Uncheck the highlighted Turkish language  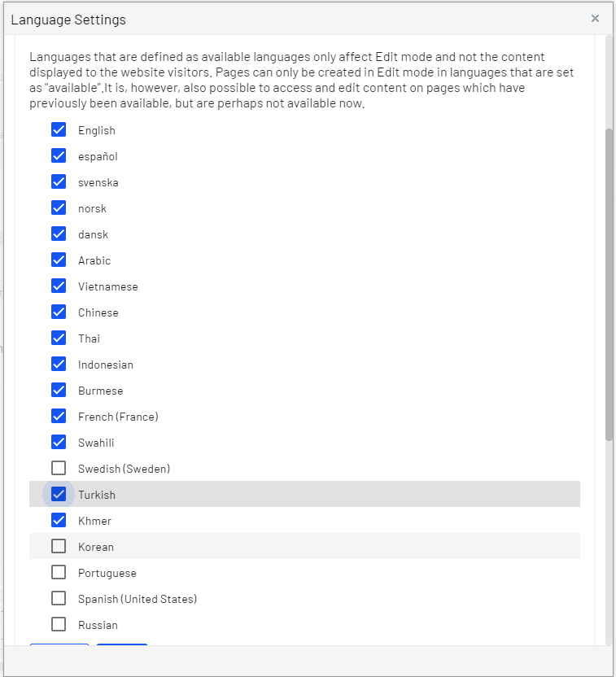(59, 494)
